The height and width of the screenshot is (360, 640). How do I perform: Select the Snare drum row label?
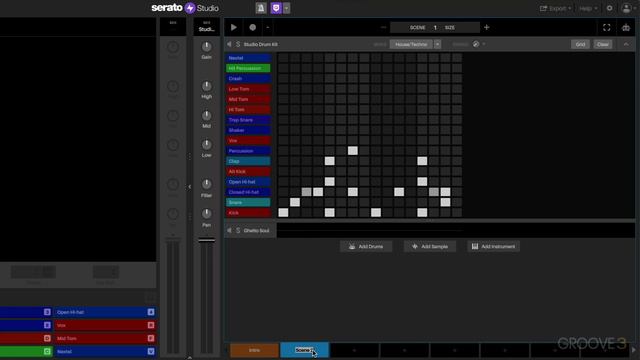[248, 202]
